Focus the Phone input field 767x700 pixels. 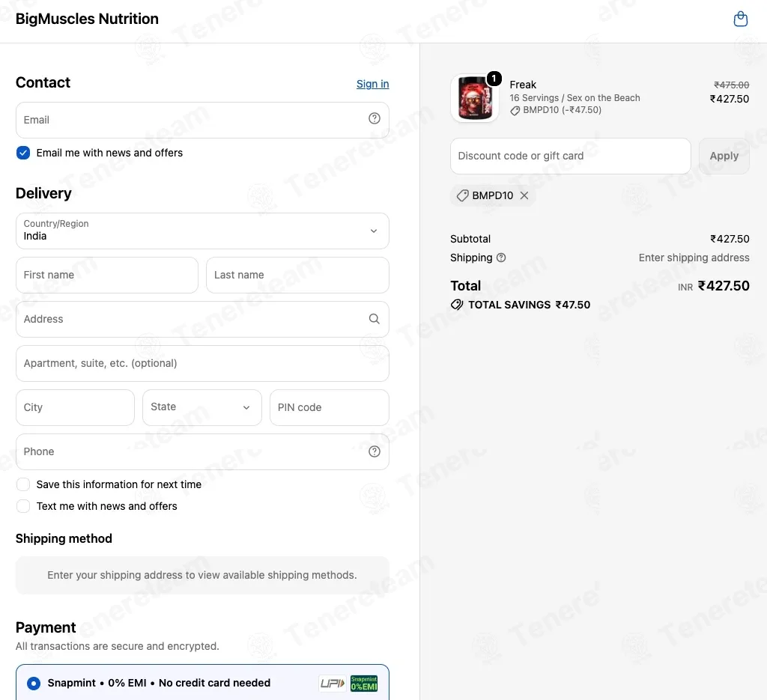click(x=202, y=451)
